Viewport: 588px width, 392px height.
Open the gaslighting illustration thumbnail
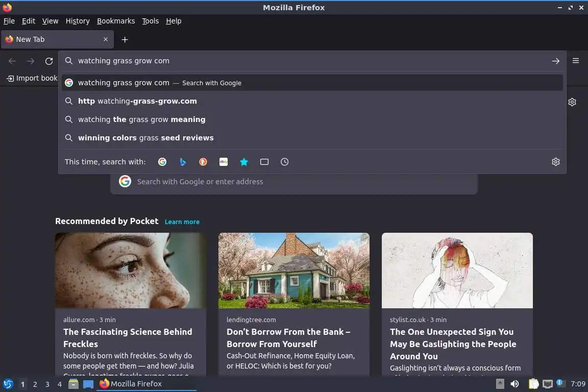457,271
